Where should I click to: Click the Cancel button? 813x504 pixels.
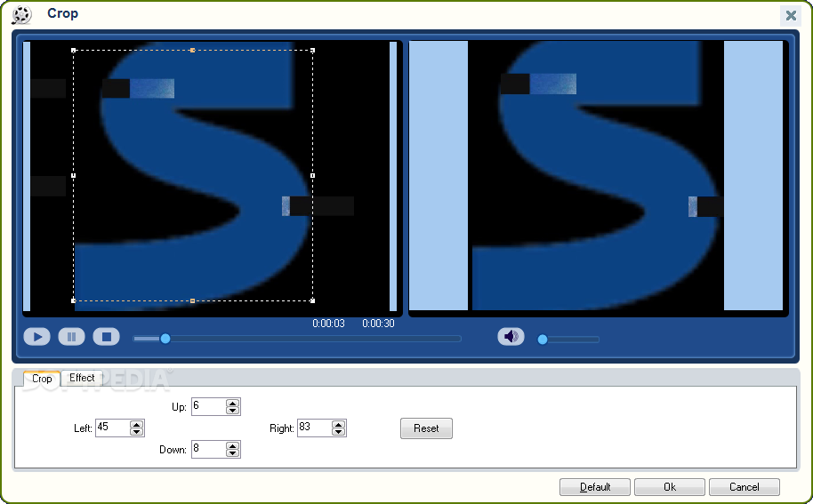point(744,487)
